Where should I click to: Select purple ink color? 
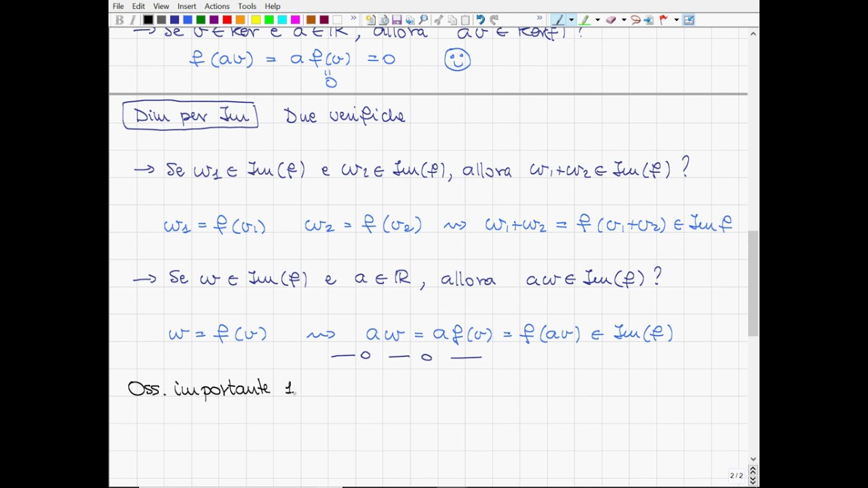pos(214,20)
